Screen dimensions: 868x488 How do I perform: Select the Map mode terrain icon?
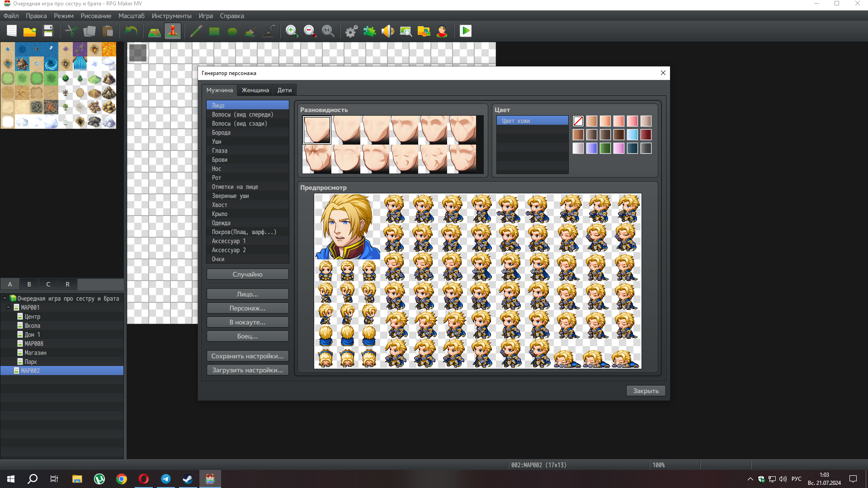click(154, 31)
